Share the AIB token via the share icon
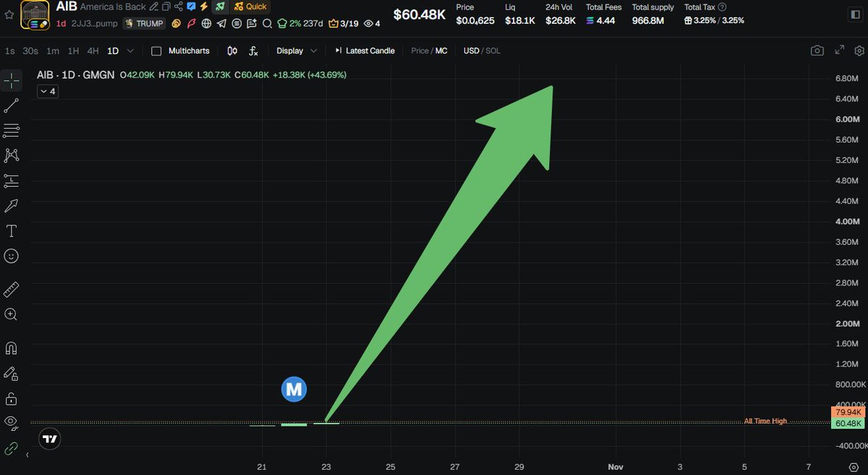Screen dimensions: 868x475 tap(179, 7)
